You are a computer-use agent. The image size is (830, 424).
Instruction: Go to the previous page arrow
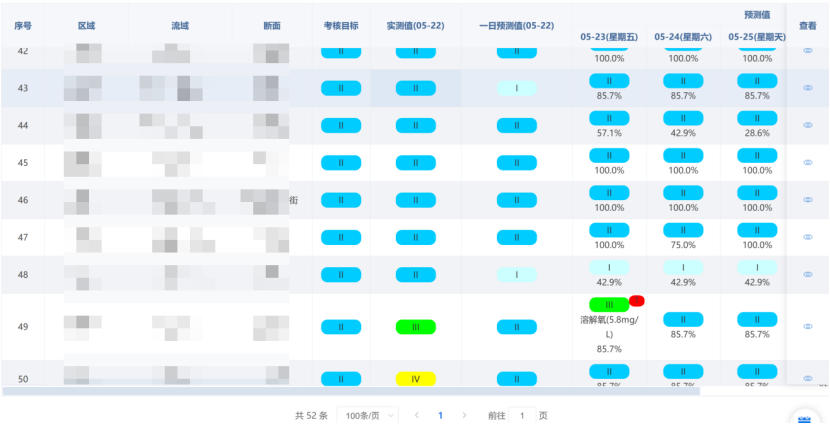417,415
